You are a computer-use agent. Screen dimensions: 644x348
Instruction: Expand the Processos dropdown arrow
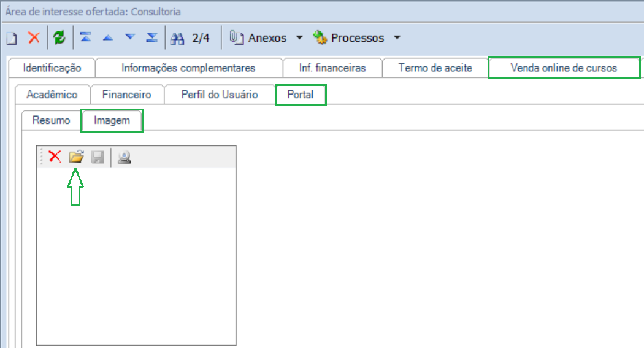[x=397, y=38]
